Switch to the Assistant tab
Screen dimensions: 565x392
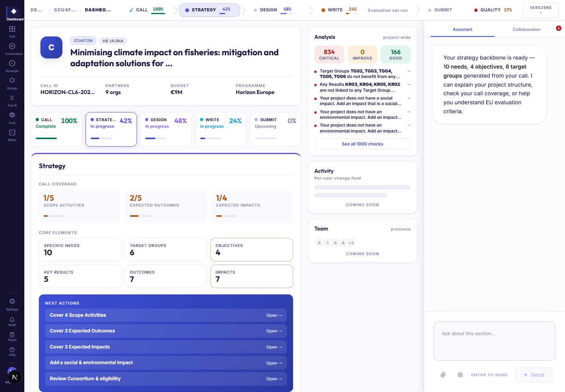pyautogui.click(x=463, y=29)
